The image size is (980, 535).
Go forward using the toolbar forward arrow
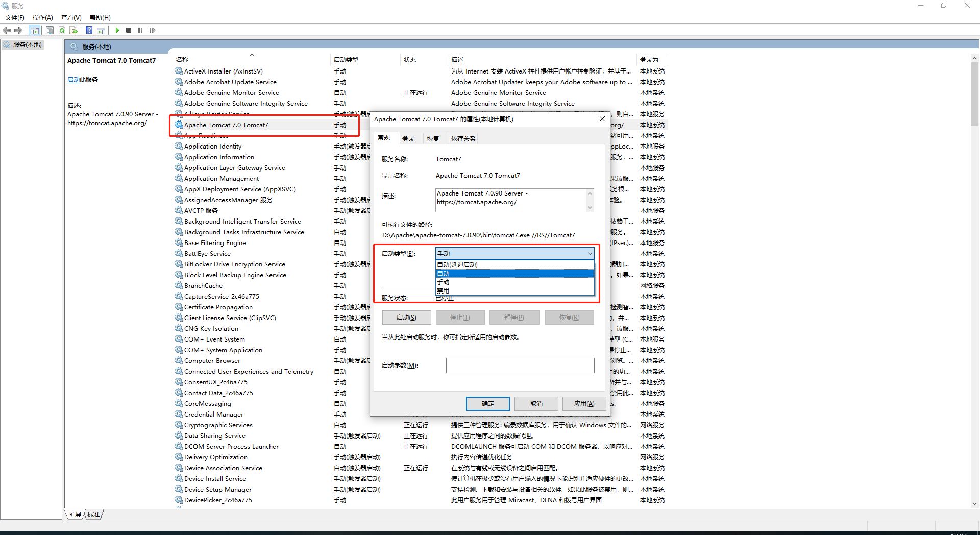[x=18, y=30]
